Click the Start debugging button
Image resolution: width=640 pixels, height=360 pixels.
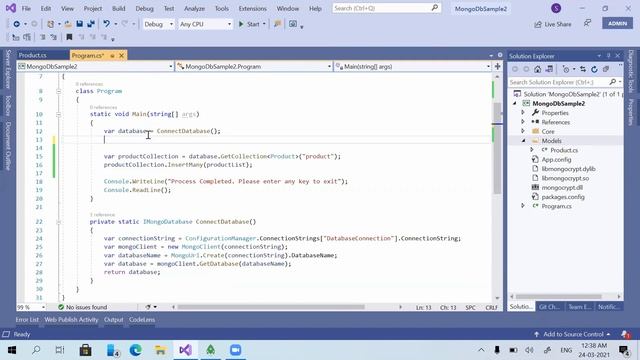click(x=249, y=24)
